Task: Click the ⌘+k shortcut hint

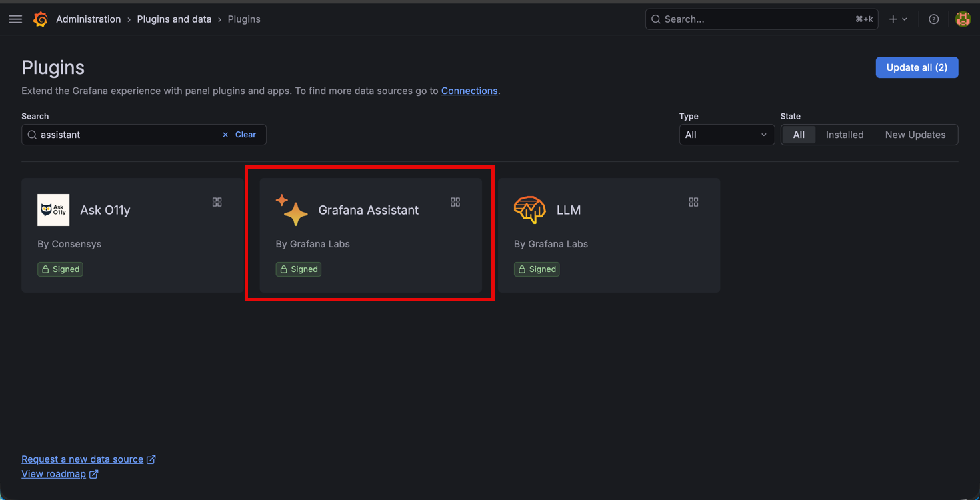Action: point(864,19)
